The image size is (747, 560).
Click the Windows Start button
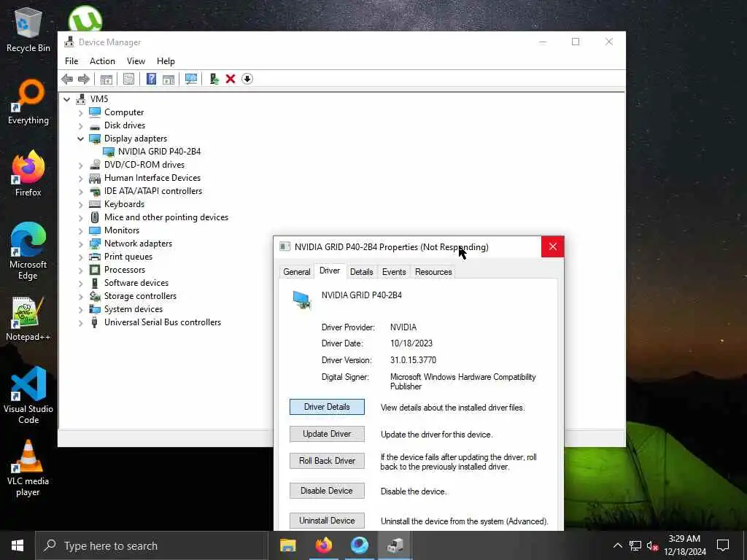tap(18, 545)
